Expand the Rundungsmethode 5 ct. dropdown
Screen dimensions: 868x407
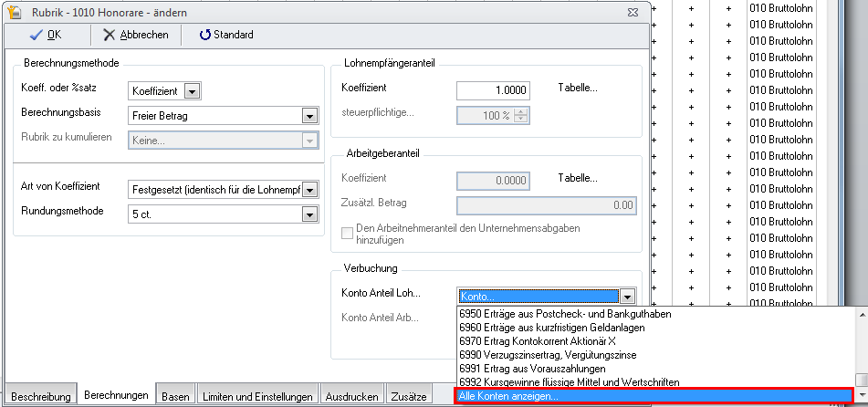pos(309,214)
